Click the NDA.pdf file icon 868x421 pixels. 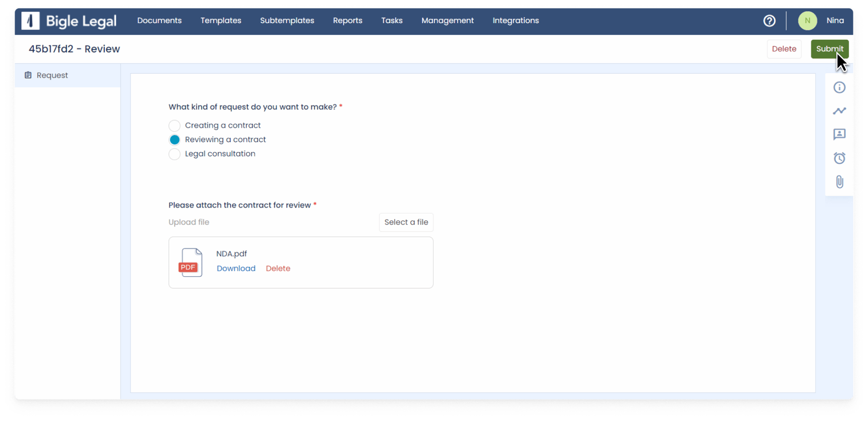191,263
